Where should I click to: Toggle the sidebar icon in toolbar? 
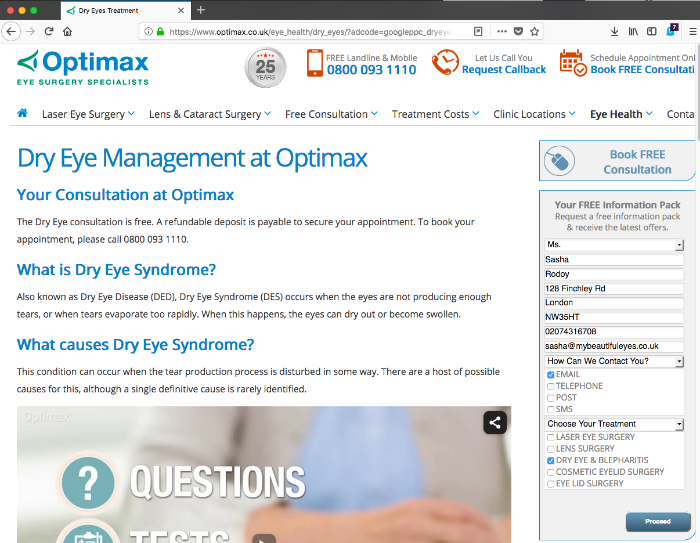tap(652, 31)
